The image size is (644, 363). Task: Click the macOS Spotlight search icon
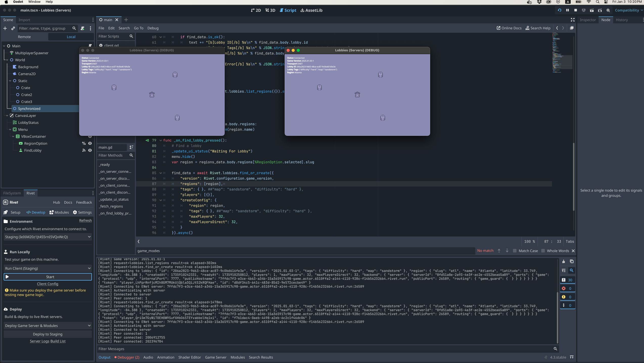pyautogui.click(x=597, y=2)
